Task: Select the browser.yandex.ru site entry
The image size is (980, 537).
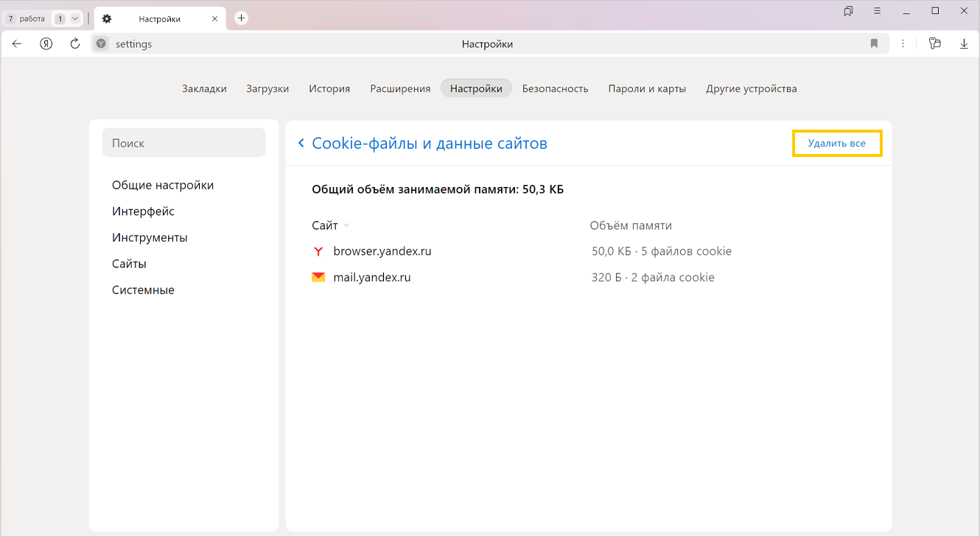Action: tap(382, 251)
